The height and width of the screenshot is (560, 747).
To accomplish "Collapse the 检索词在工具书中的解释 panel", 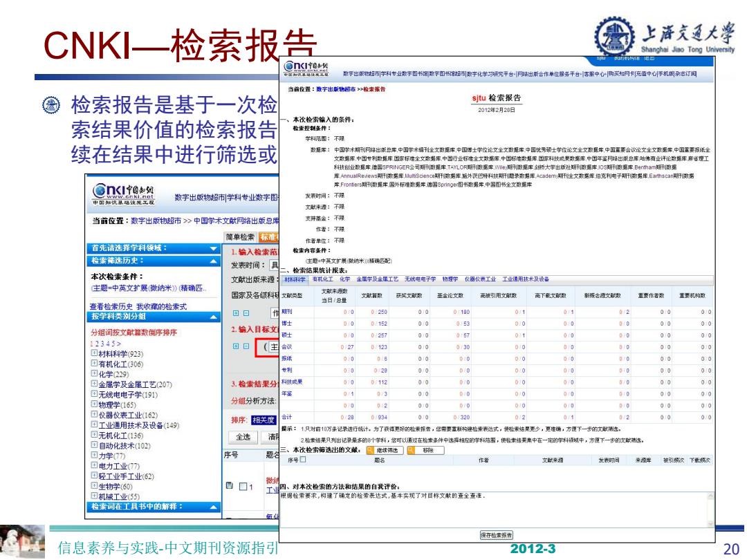I will 214,507.
